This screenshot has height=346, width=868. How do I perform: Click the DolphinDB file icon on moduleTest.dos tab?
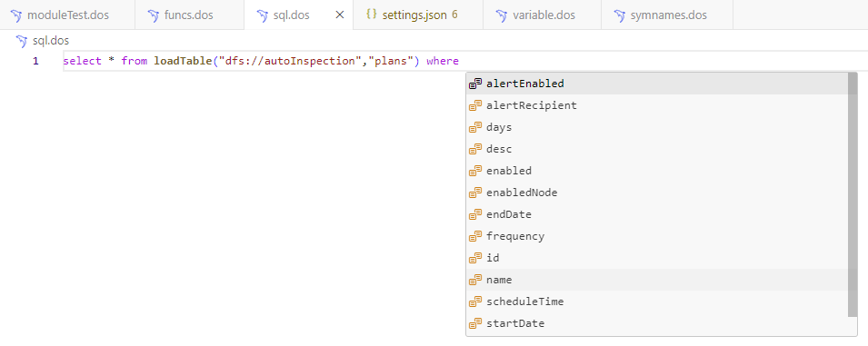coord(16,15)
